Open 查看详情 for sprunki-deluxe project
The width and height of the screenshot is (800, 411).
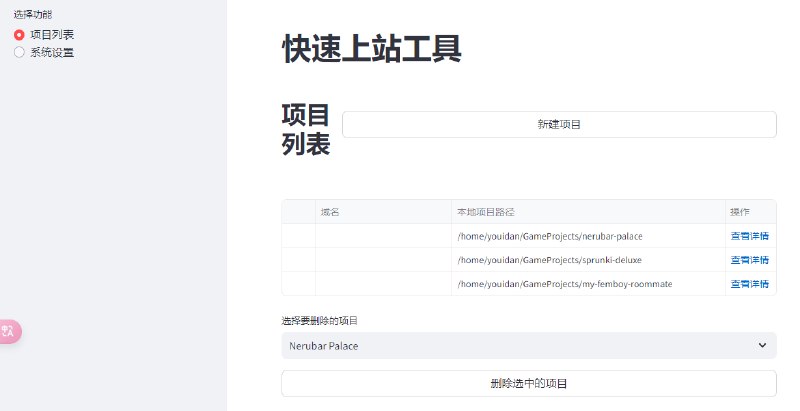click(749, 260)
